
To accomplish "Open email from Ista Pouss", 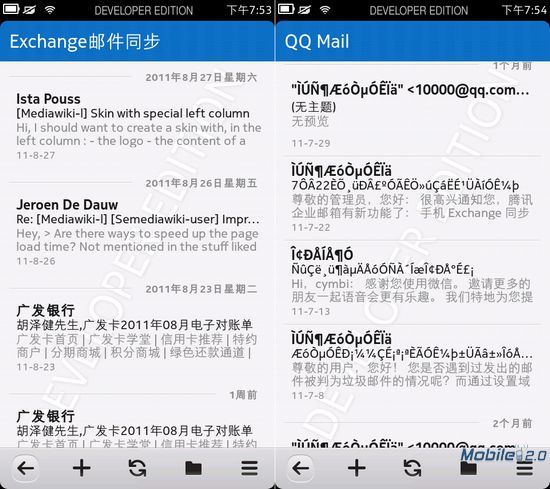I will 137,126.
